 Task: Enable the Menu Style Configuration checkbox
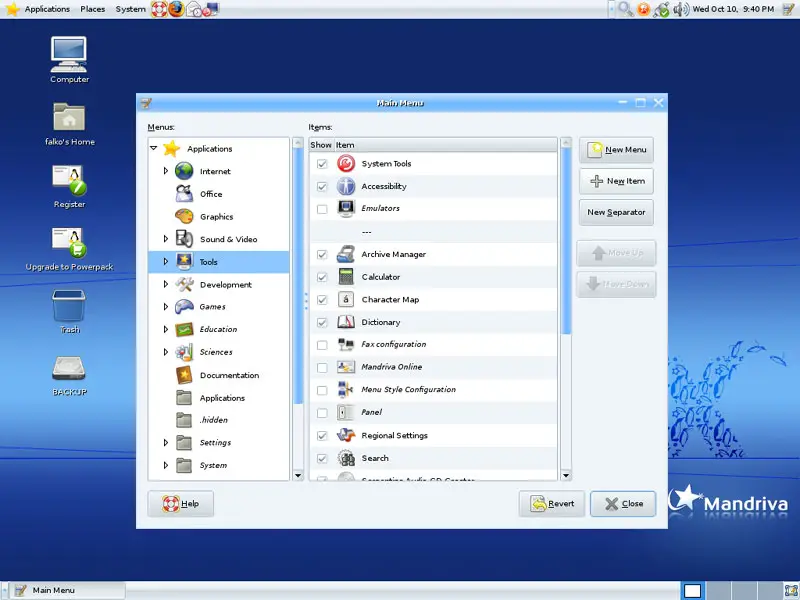pyautogui.click(x=322, y=390)
